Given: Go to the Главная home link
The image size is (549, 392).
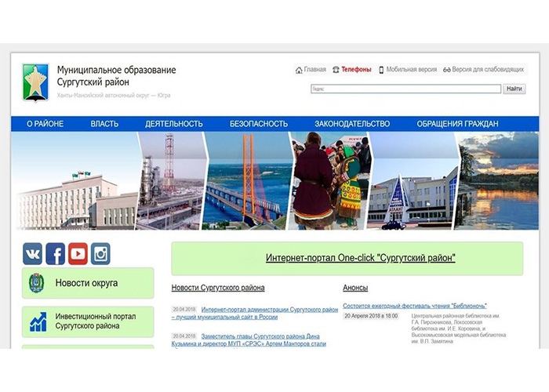Looking at the screenshot, I should [x=314, y=70].
